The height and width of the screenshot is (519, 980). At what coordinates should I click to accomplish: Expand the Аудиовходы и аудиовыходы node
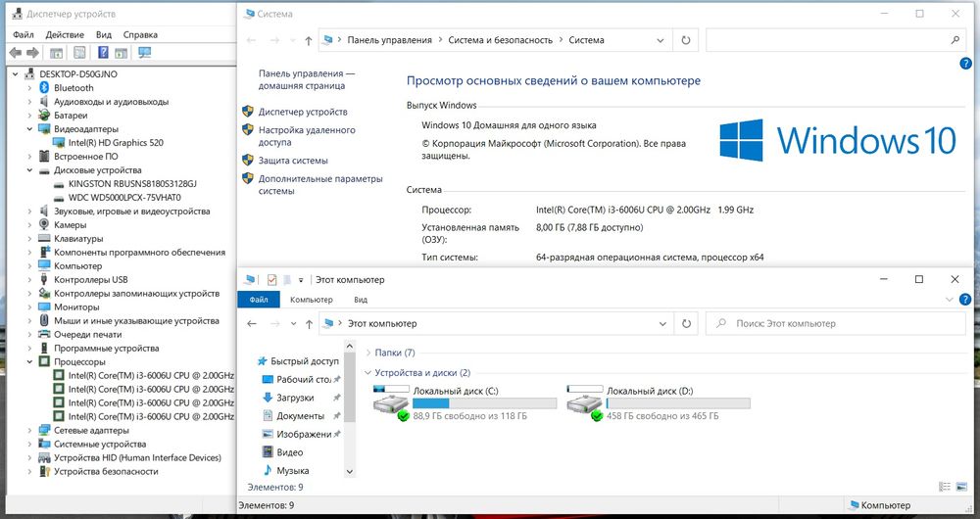pos(29,102)
